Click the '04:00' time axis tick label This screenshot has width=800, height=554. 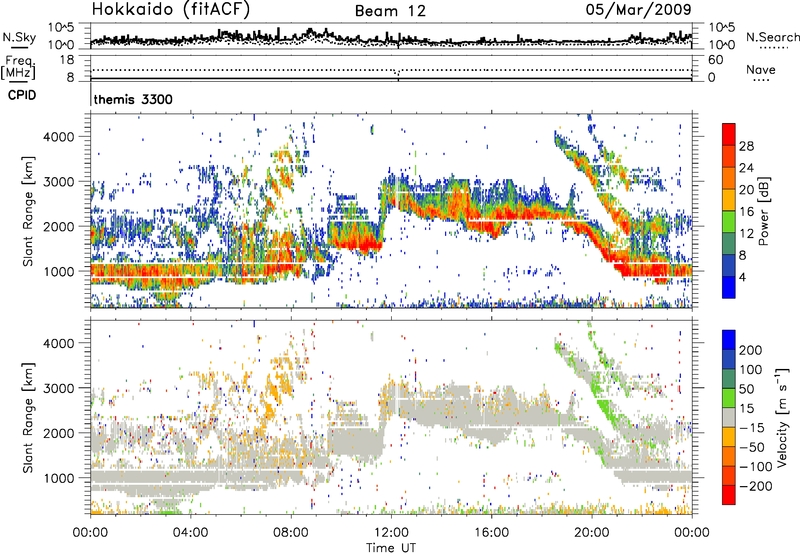191,532
